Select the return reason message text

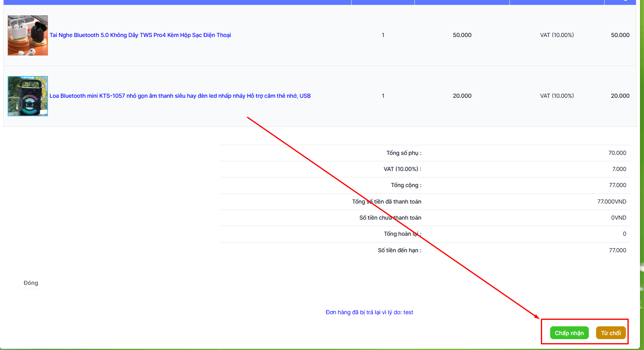click(369, 313)
